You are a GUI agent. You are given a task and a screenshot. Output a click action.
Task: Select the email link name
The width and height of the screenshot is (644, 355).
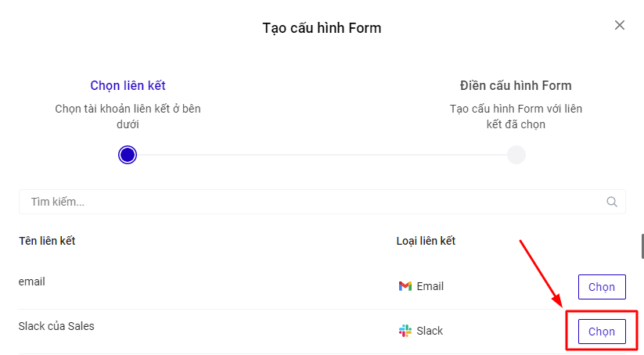click(x=32, y=281)
